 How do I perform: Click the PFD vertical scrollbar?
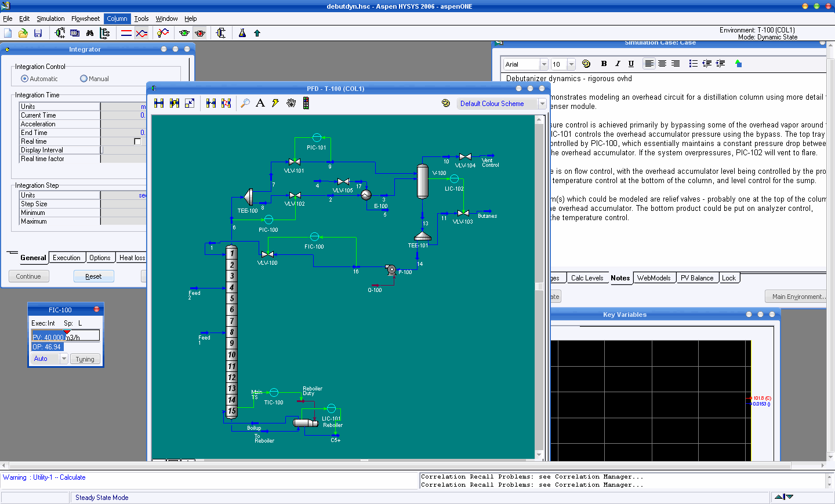click(539, 287)
